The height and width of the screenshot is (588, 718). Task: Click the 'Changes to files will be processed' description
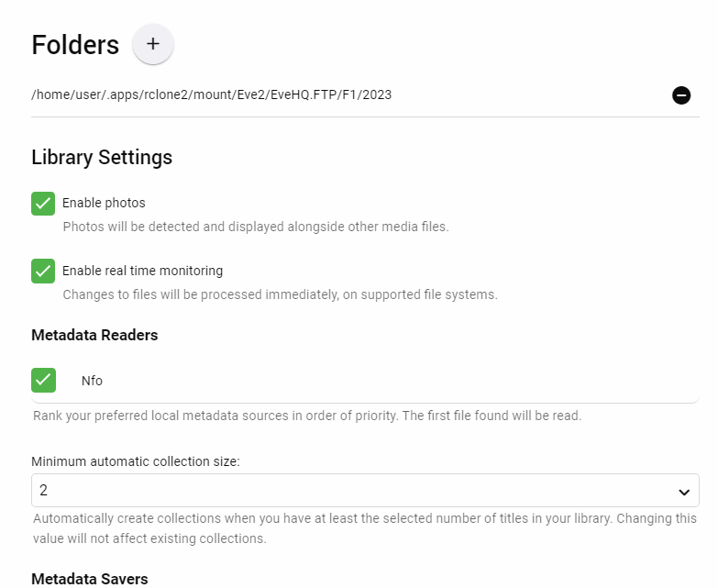[280, 294]
